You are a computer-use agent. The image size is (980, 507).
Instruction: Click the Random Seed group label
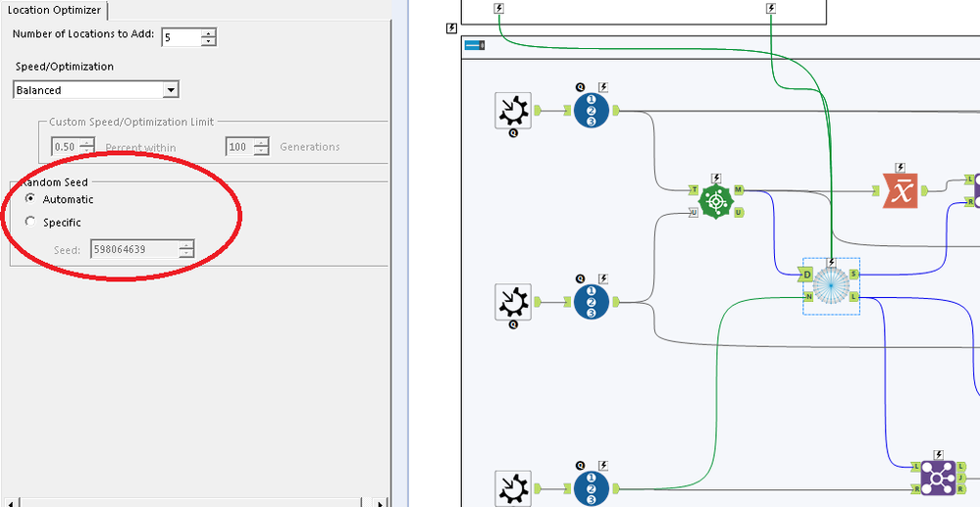point(54,182)
